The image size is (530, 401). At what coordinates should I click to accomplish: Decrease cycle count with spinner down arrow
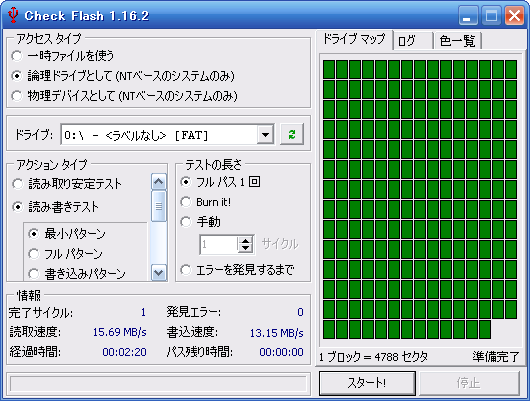coord(245,248)
